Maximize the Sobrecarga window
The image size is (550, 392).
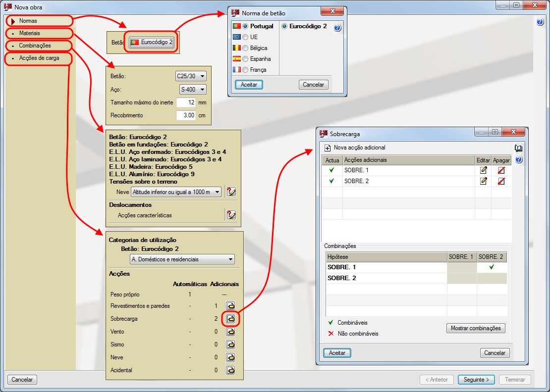(x=495, y=132)
